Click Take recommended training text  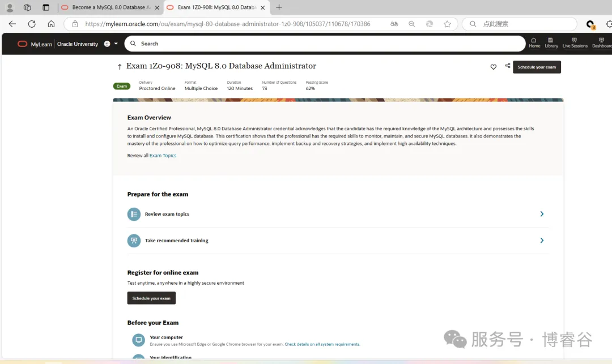[176, 241]
